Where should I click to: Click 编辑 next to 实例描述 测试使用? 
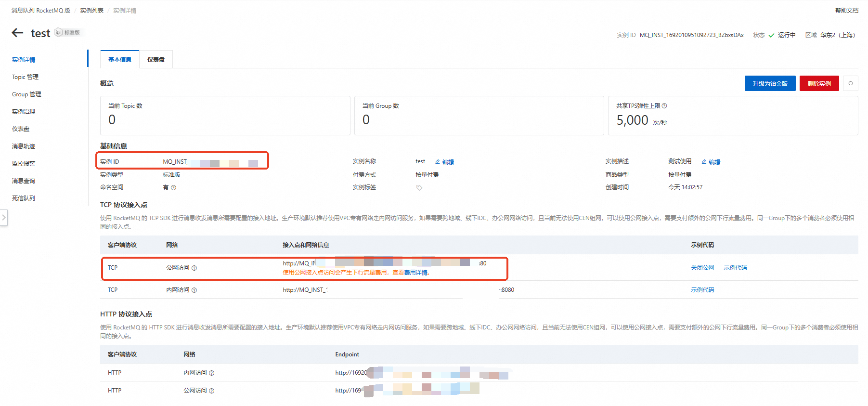pos(711,162)
